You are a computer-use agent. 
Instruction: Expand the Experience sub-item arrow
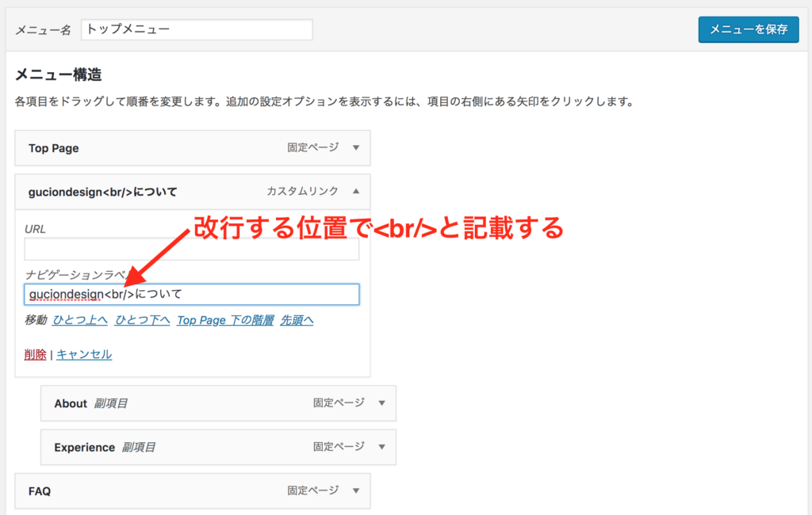point(381,447)
